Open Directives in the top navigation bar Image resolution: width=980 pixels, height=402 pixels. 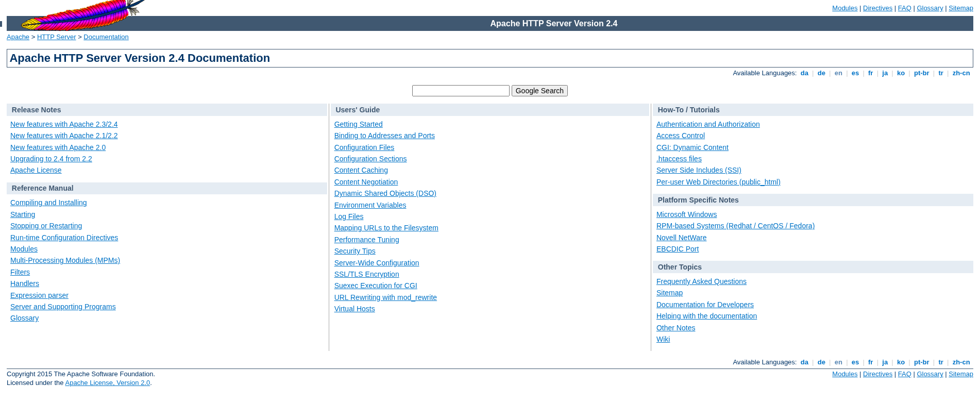877,8
